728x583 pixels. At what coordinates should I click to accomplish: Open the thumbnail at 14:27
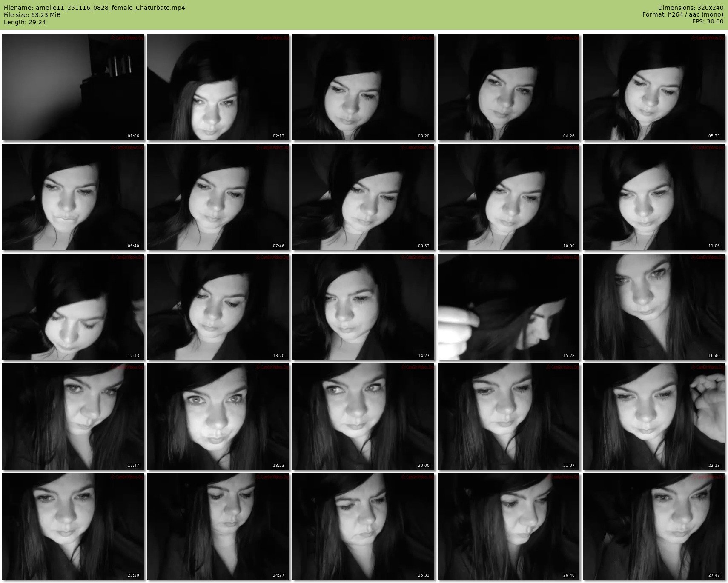click(363, 307)
